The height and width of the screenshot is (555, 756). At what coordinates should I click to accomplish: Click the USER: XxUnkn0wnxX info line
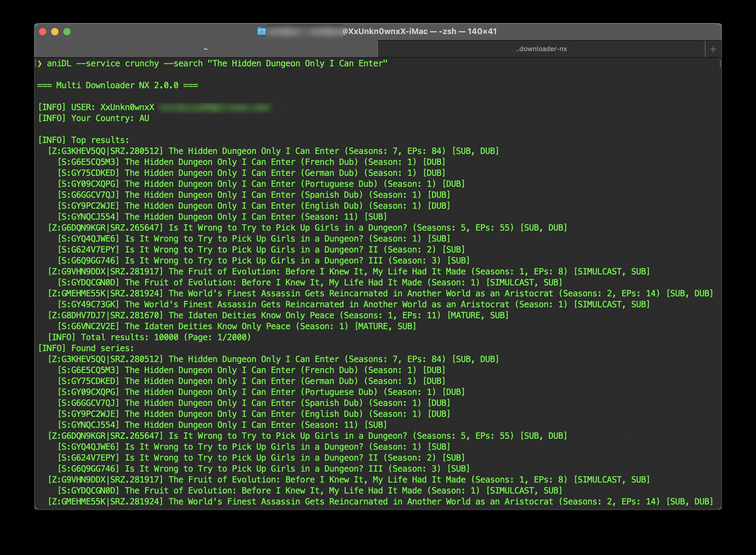click(96, 107)
